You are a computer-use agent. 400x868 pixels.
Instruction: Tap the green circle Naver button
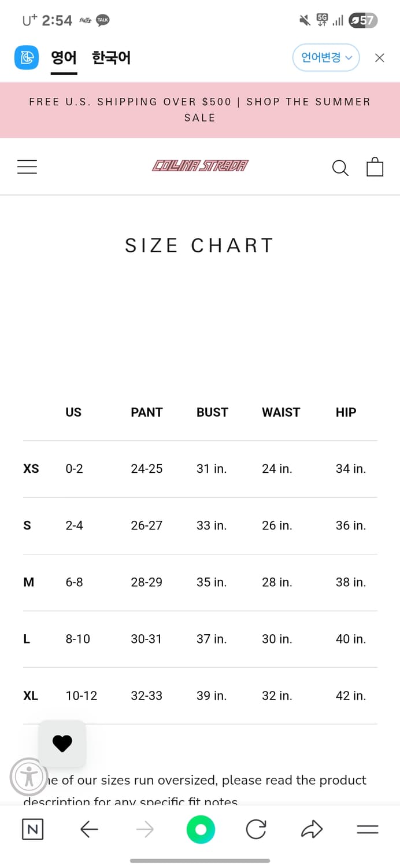click(201, 830)
